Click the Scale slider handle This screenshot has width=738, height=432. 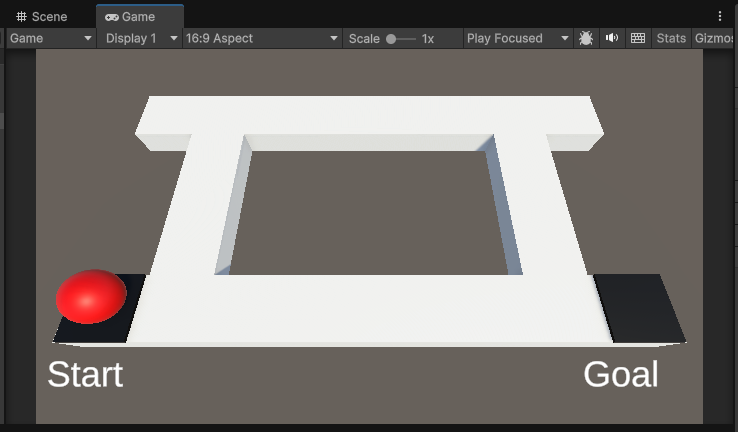click(x=391, y=38)
